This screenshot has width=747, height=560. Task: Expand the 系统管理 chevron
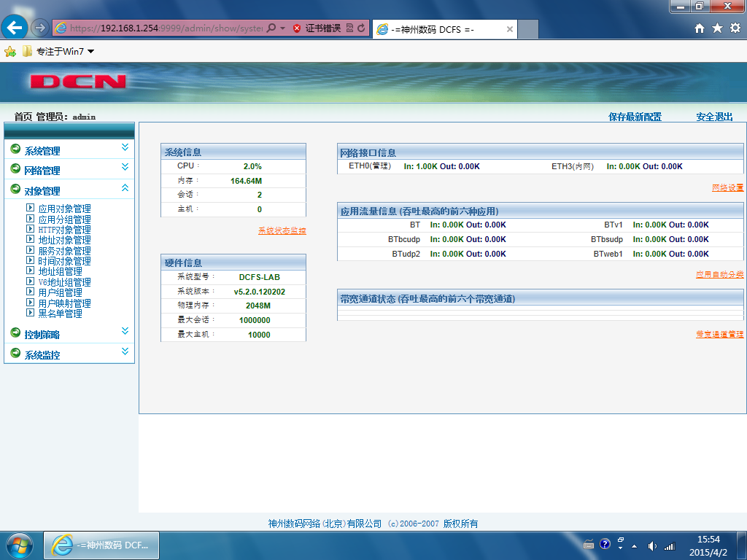[x=125, y=147]
